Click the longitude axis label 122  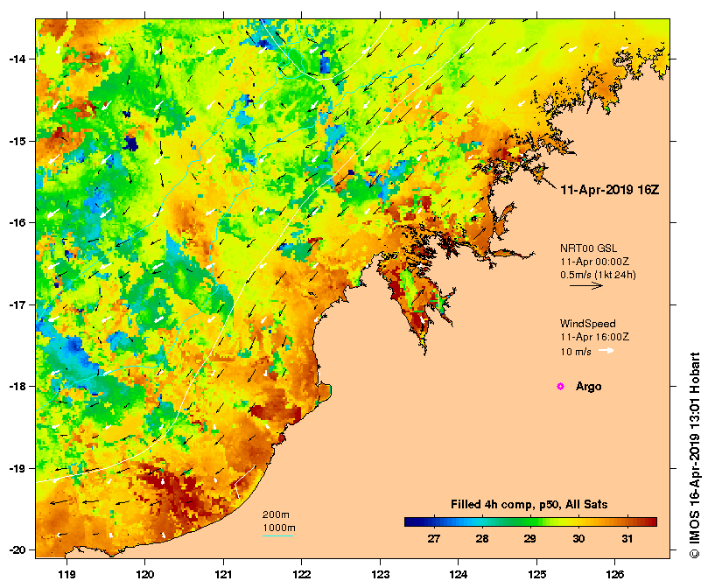click(302, 575)
